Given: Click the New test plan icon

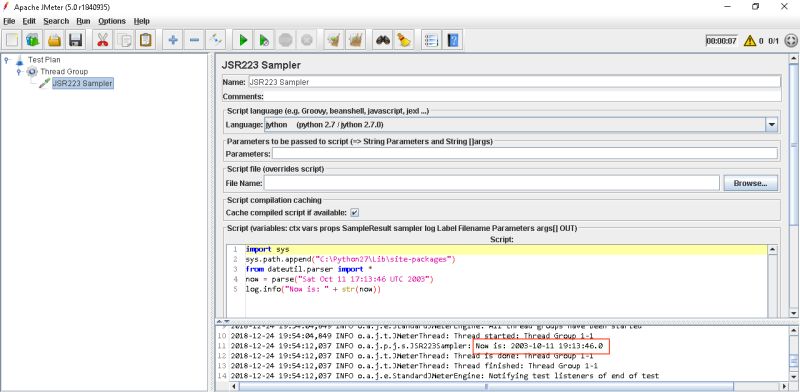Looking at the screenshot, I should click(x=12, y=40).
